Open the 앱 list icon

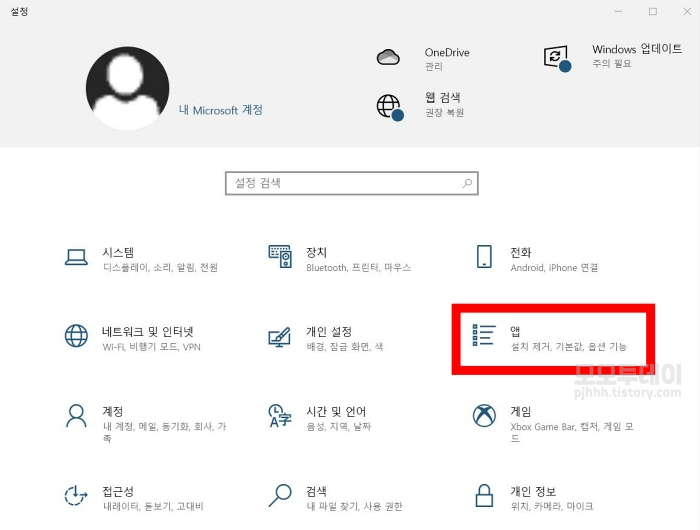(x=484, y=335)
